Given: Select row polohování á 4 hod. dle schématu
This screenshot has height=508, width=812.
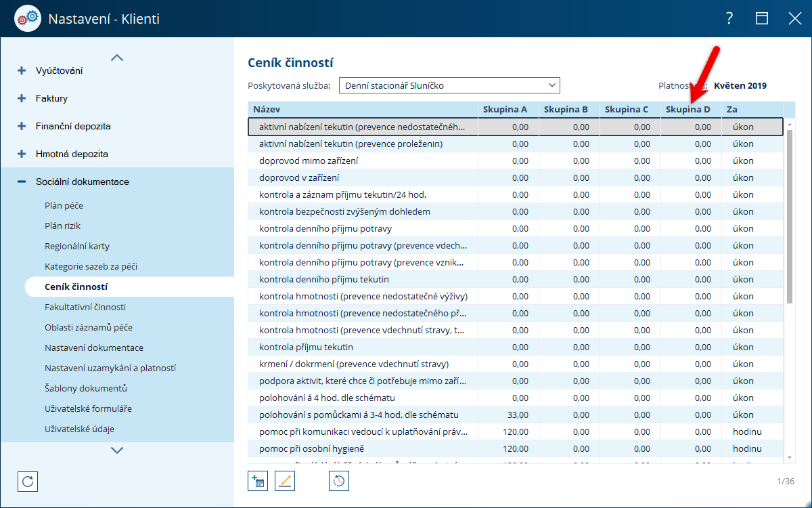Looking at the screenshot, I should coord(516,398).
